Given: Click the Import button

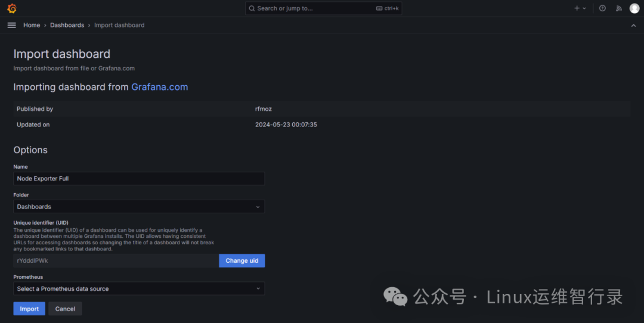Looking at the screenshot, I should 29,309.
